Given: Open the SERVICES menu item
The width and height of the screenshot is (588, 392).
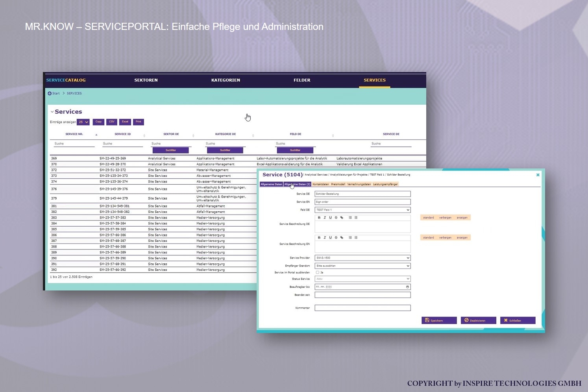Looking at the screenshot, I should (375, 80).
